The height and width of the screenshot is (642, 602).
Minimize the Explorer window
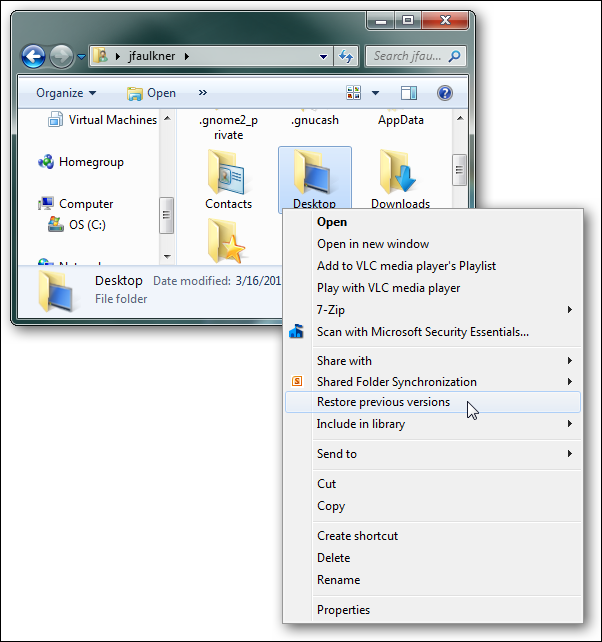point(381,20)
